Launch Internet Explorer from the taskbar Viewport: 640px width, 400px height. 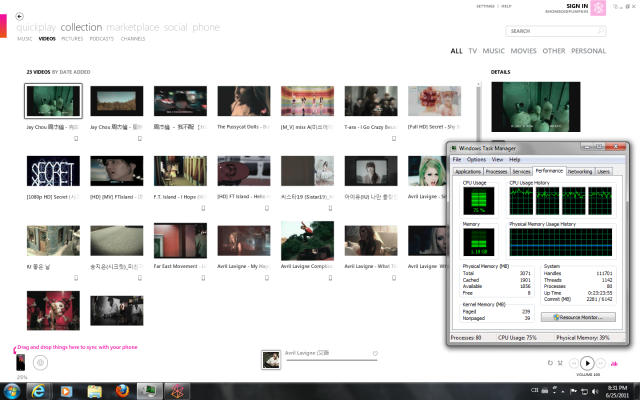pos(38,391)
